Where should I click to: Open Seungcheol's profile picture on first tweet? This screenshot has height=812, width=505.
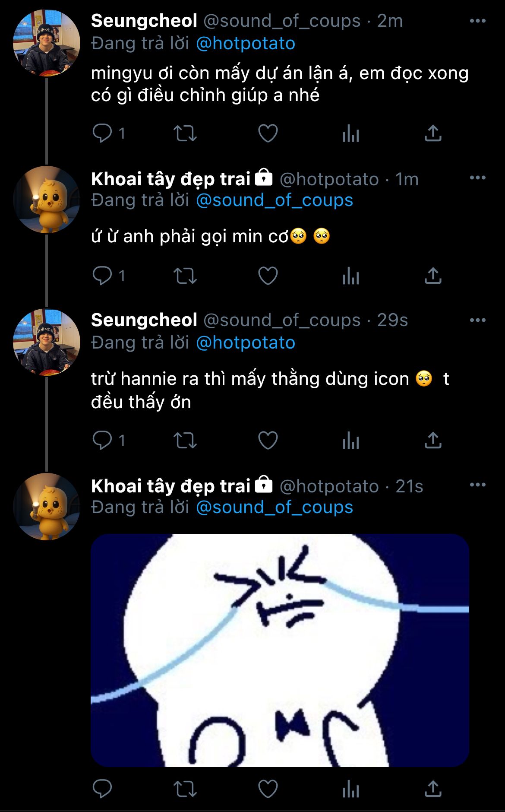point(47,43)
